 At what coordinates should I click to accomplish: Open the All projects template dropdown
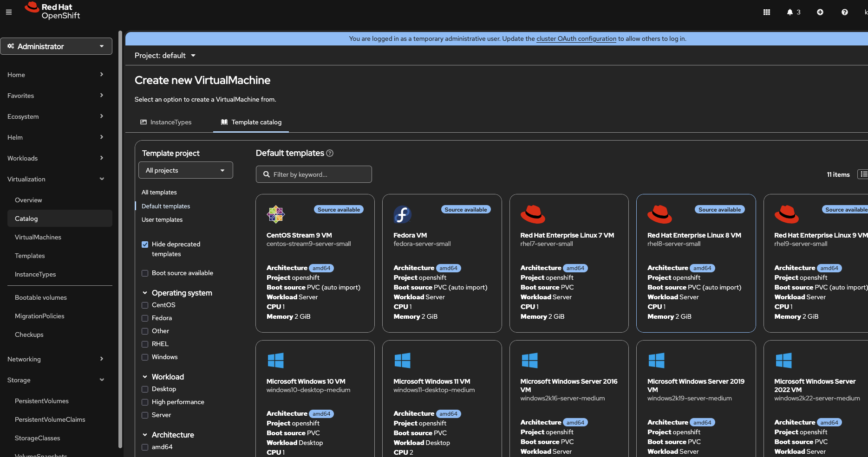pyautogui.click(x=186, y=170)
